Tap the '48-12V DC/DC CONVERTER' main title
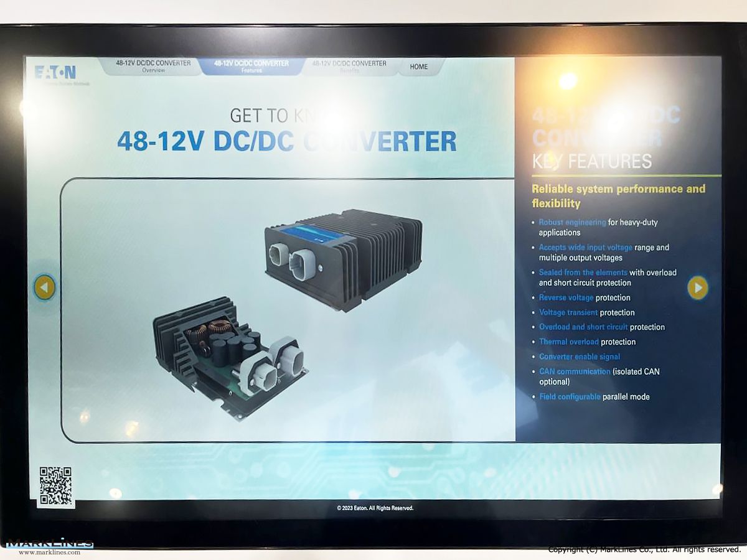 click(287, 141)
